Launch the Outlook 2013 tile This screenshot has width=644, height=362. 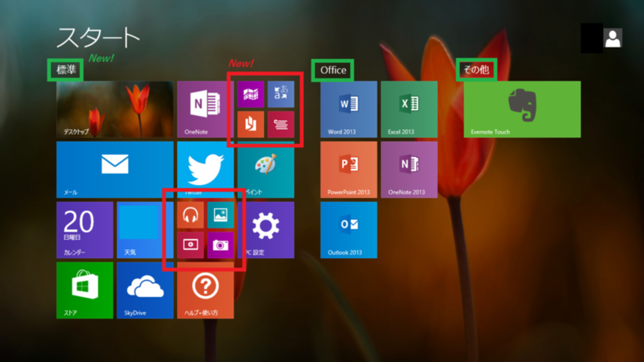click(x=349, y=230)
